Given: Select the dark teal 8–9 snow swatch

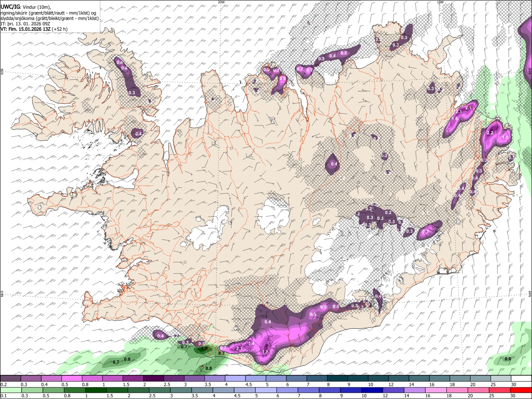Looking at the screenshot, I should click(x=338, y=378).
